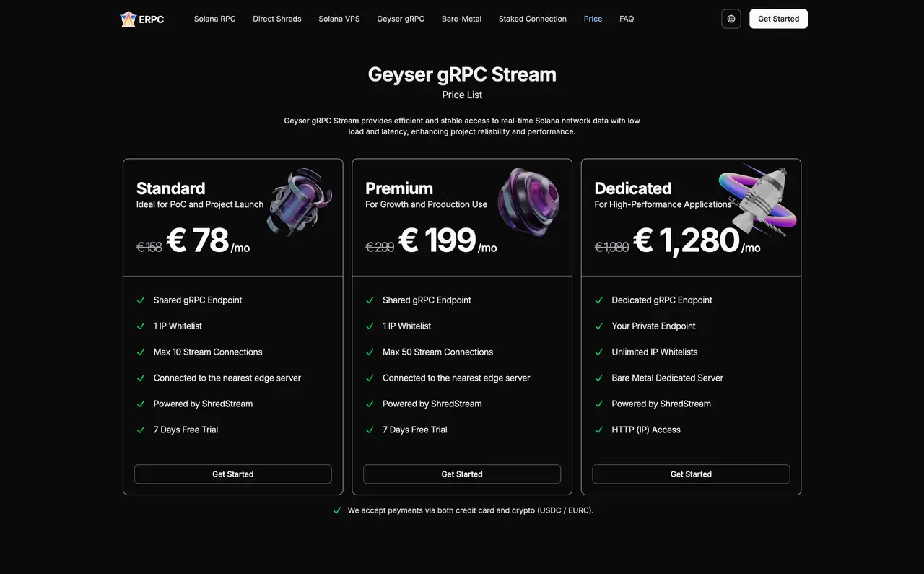Click the checkmark beside Unlimited IP Whitelists
The height and width of the screenshot is (574, 924).
598,352
